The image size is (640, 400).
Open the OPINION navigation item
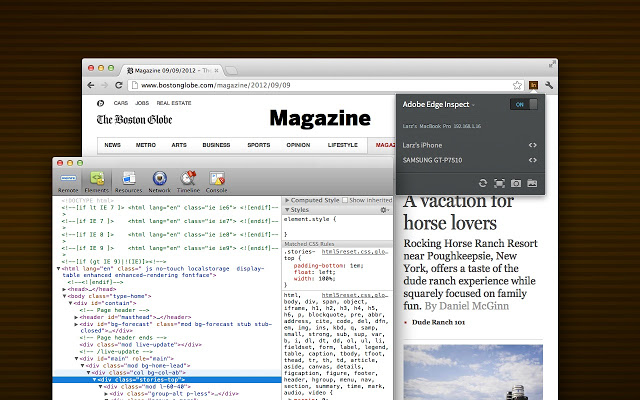(x=298, y=145)
